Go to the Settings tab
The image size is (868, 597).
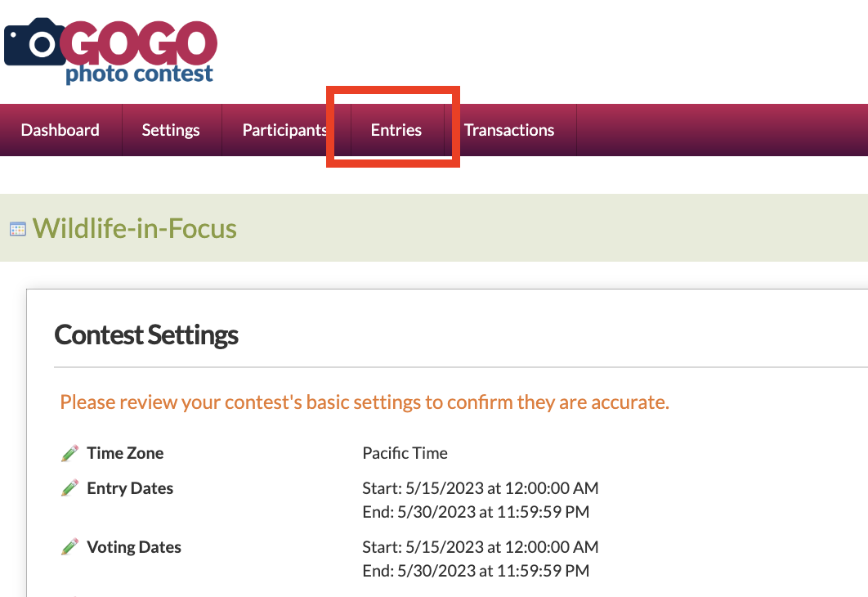pyautogui.click(x=171, y=130)
